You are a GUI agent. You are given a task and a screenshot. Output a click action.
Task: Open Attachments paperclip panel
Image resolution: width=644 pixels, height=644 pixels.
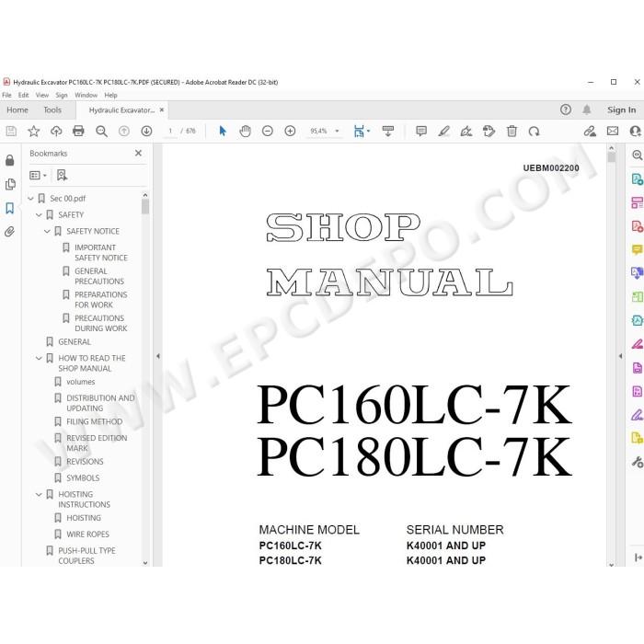point(10,231)
